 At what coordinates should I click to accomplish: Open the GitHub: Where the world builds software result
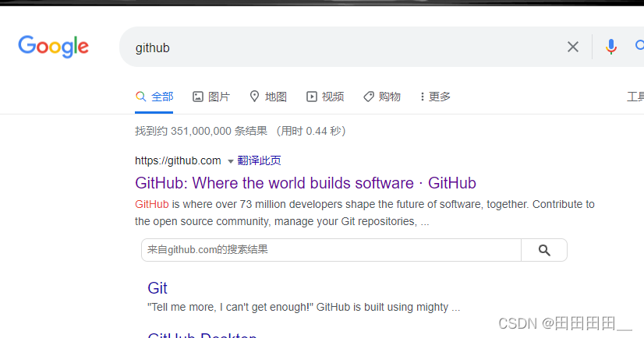click(x=306, y=183)
